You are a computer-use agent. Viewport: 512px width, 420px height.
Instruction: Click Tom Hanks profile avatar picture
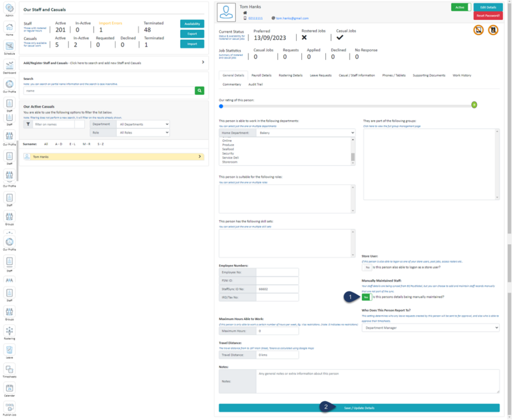tap(226, 12)
